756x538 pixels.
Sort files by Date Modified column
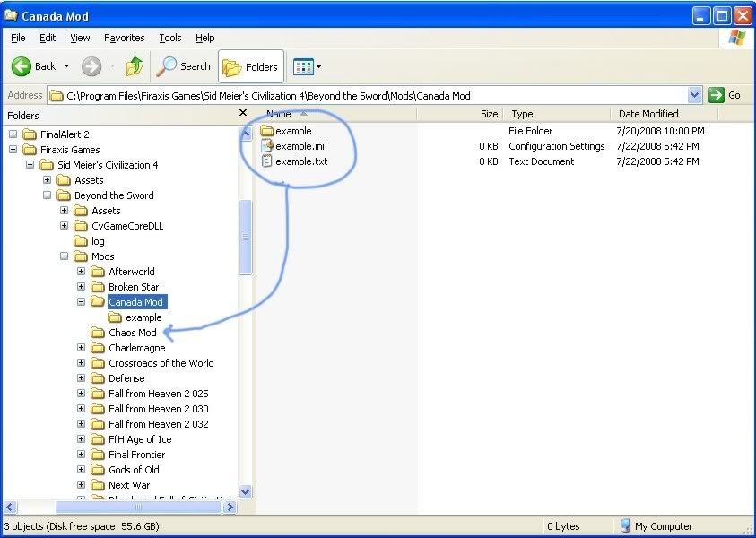[665, 114]
